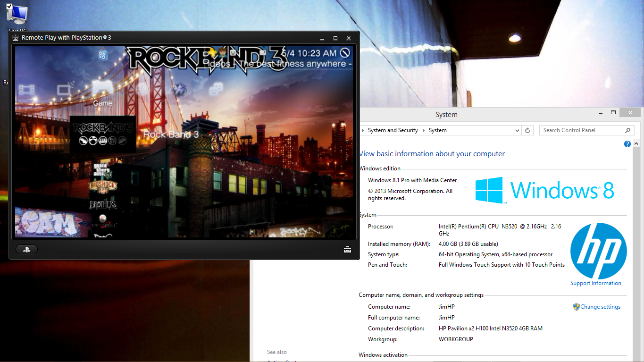The image size is (644, 362).
Task: Click the System breadcrumb segment
Action: point(438,130)
